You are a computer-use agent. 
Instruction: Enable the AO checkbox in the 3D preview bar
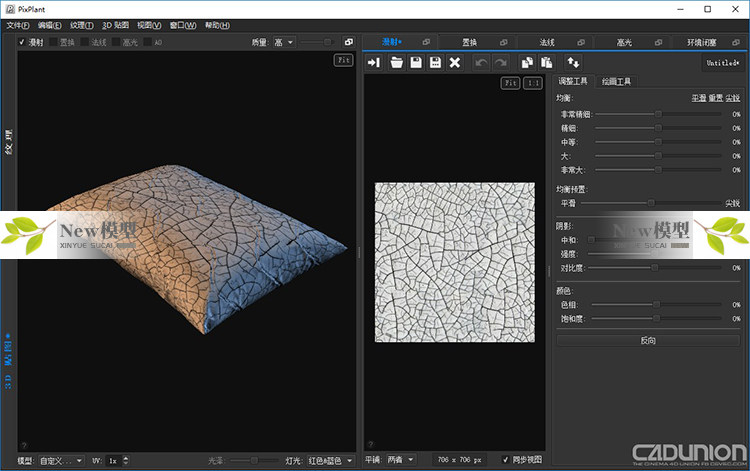tap(147, 42)
